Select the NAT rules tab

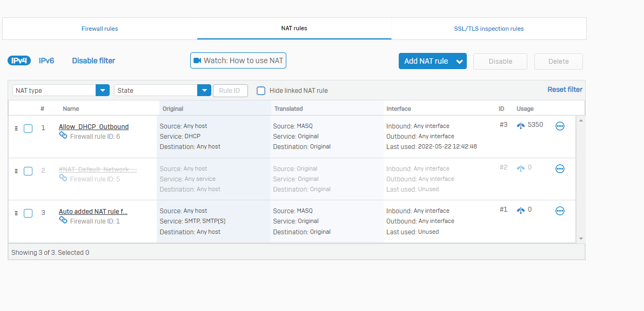point(294,28)
